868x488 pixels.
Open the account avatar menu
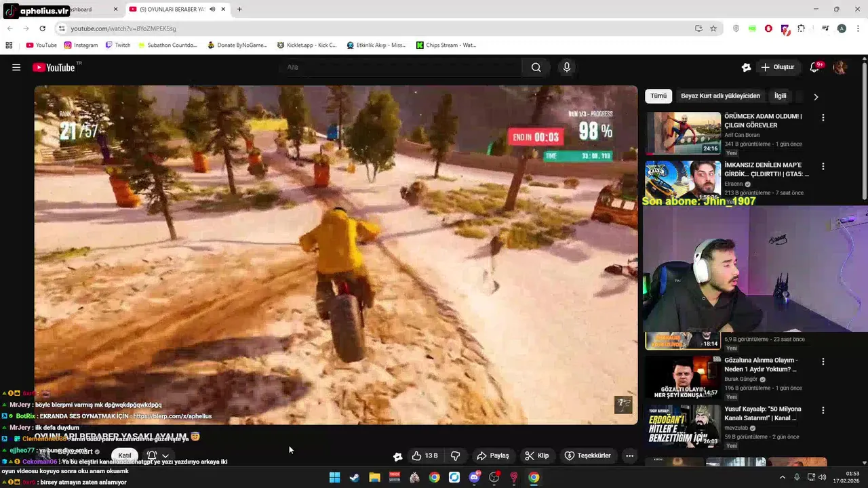(x=840, y=67)
